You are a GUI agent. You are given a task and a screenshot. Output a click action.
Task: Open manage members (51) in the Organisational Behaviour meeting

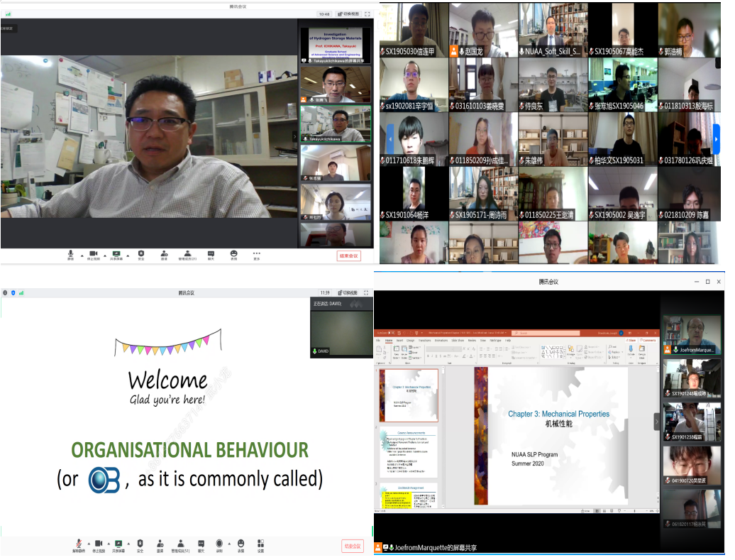click(x=180, y=546)
